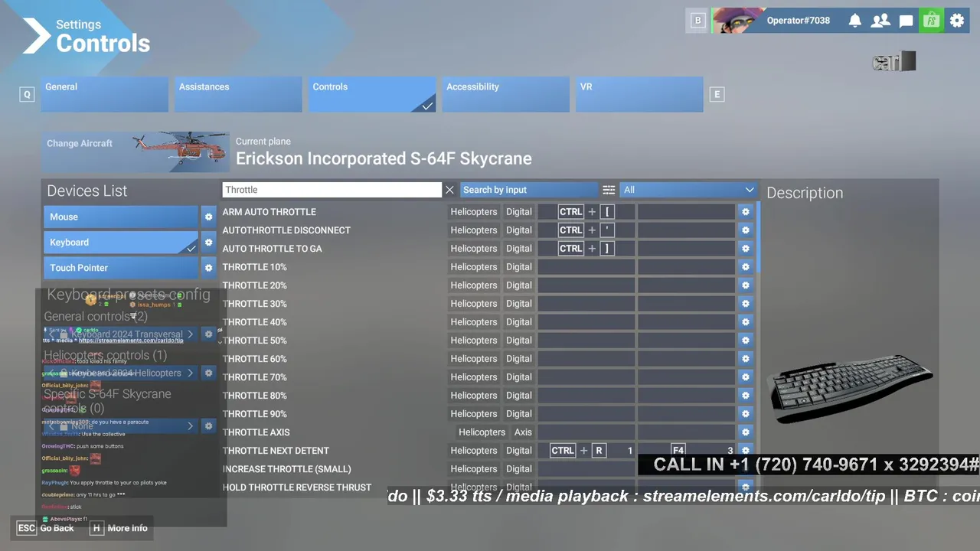Open friends list icon in top bar
The width and height of the screenshot is (980, 551).
tap(880, 21)
